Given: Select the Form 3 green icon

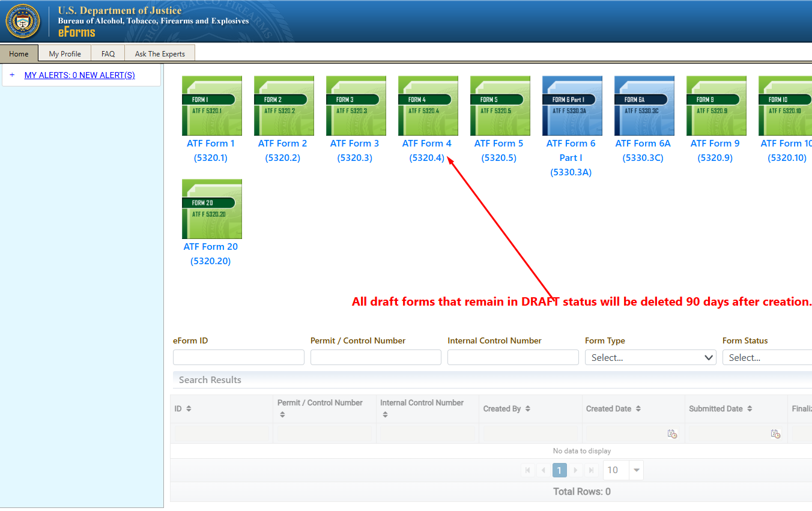Looking at the screenshot, I should point(356,106).
